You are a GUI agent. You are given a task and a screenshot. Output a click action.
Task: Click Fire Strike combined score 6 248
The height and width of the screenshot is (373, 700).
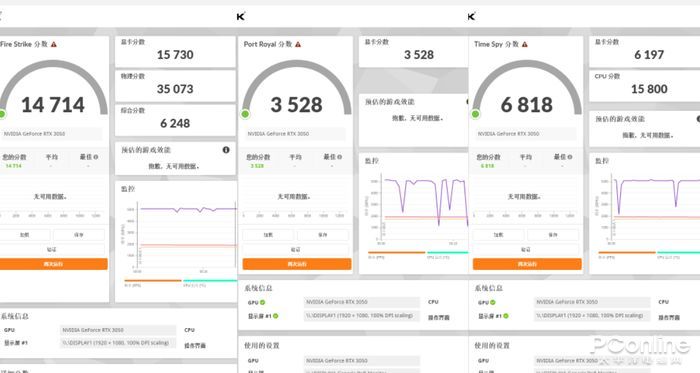175,123
